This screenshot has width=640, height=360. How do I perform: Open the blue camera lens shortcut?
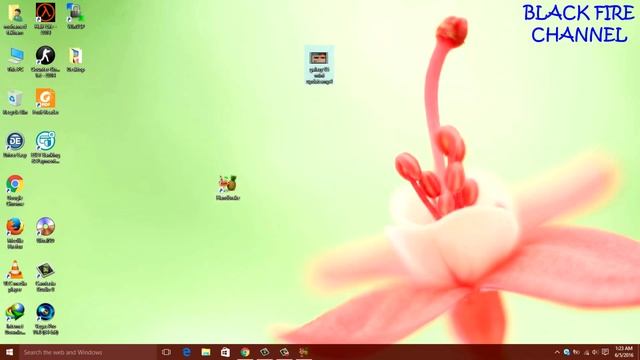click(45, 319)
